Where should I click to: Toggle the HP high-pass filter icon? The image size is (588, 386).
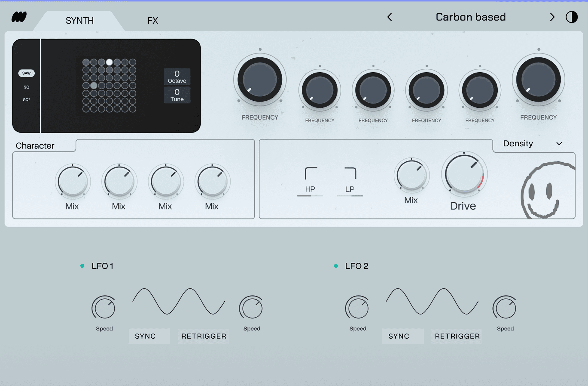click(x=311, y=173)
